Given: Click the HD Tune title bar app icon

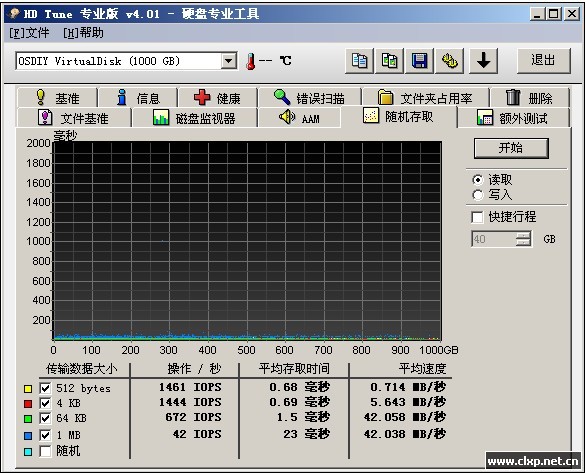Looking at the screenshot, I should click(x=14, y=14).
